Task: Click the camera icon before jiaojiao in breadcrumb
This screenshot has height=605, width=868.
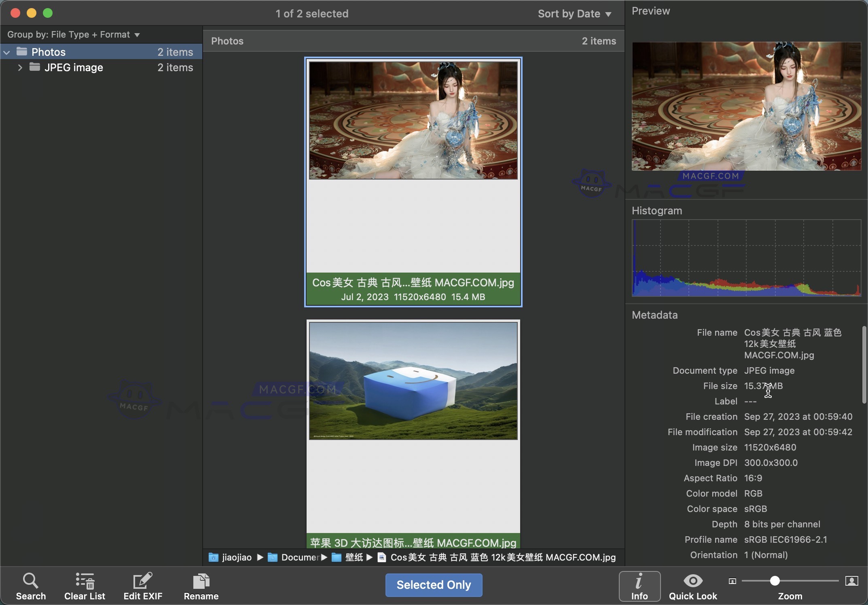Action: (214, 557)
